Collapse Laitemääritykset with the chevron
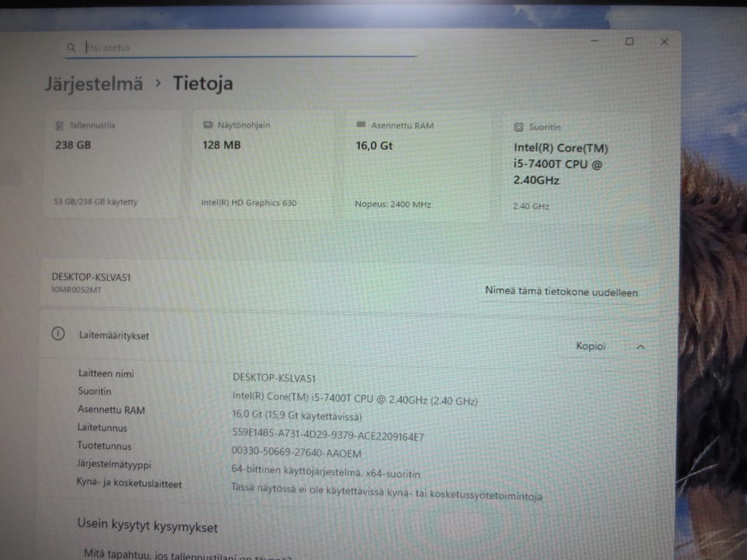 pos(640,347)
